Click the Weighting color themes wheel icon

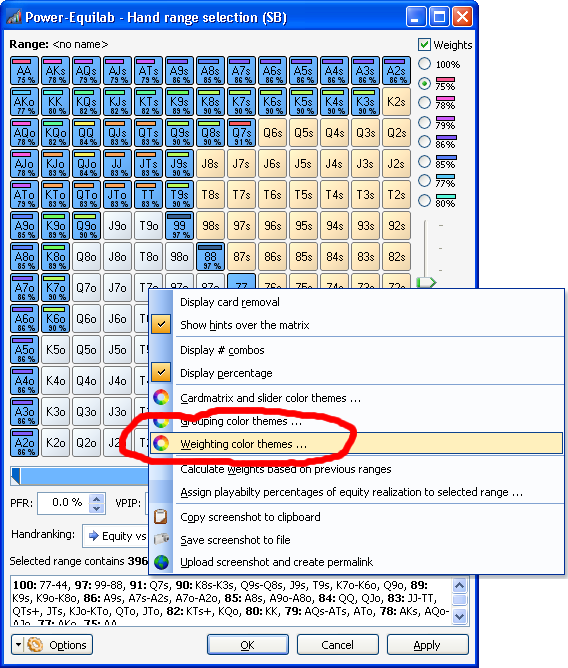[x=161, y=443]
